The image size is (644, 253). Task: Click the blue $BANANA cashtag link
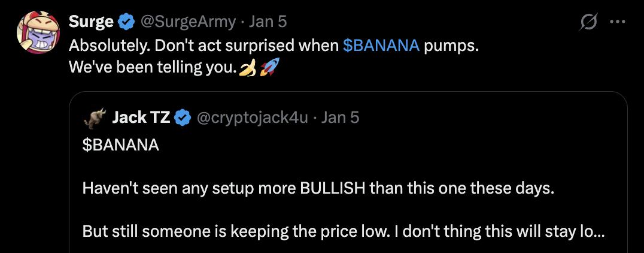point(381,46)
